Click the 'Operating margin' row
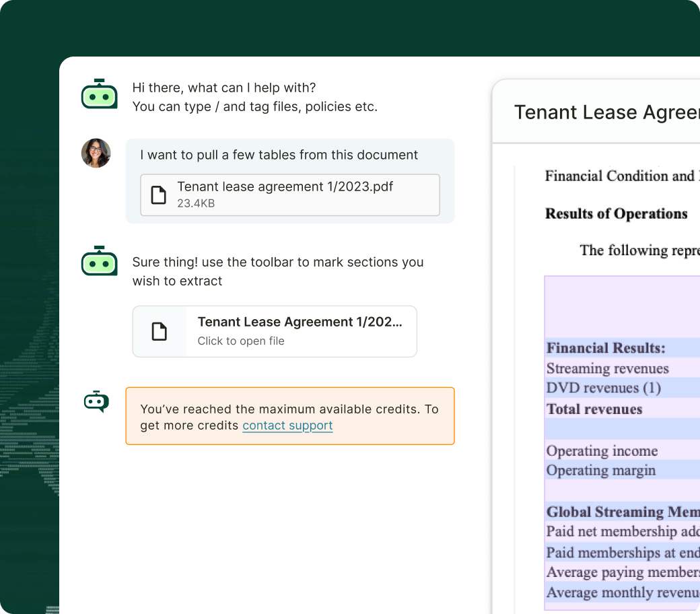The height and width of the screenshot is (614, 700). [x=623, y=470]
